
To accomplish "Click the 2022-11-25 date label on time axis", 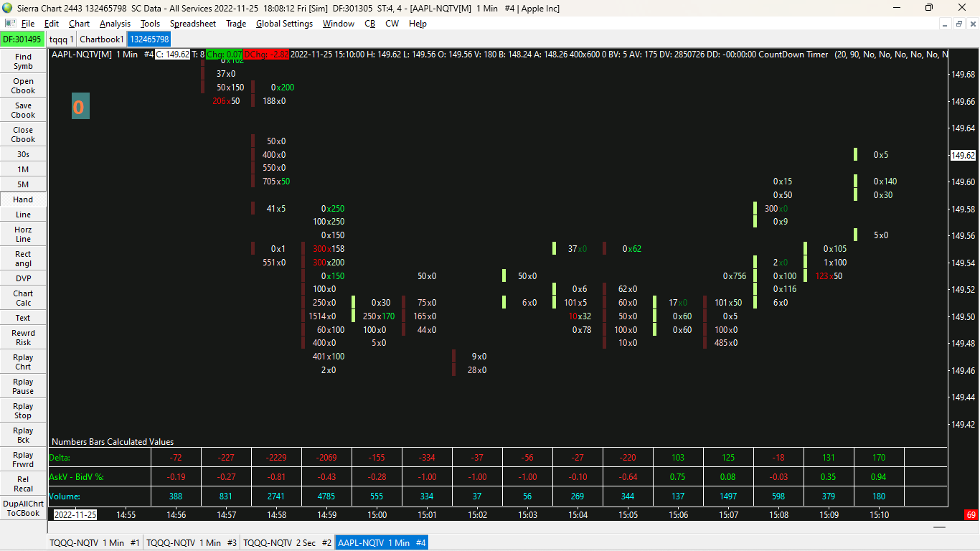I will [x=75, y=514].
